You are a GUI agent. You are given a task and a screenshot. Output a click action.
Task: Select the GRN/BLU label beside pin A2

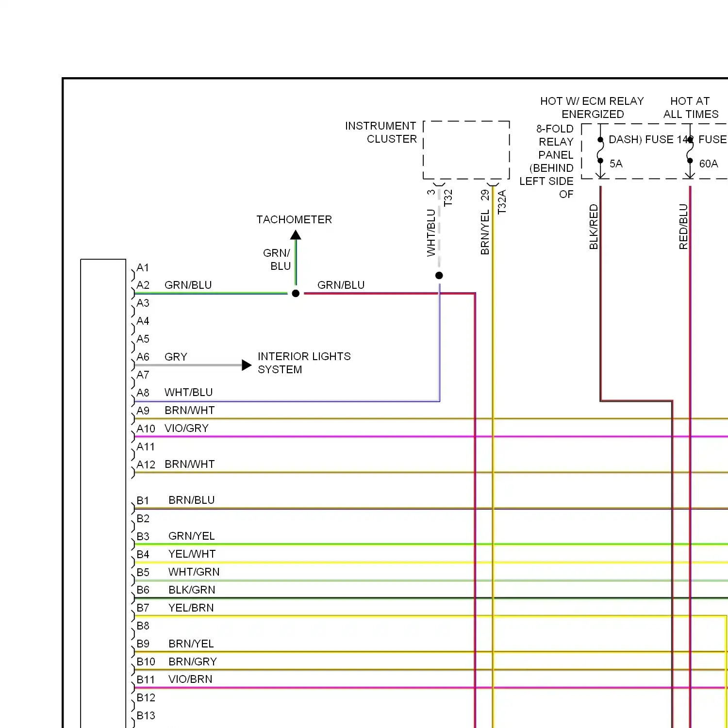(188, 285)
